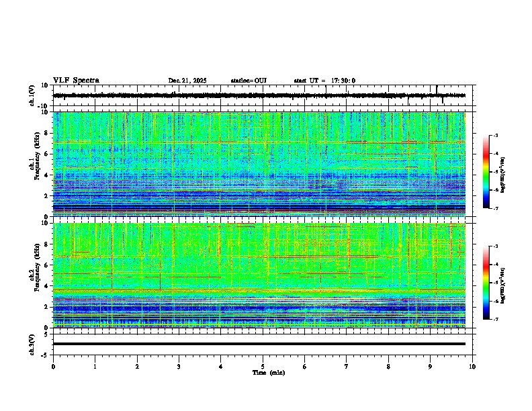Click the ch.1 color bar log(PSD) unit label
The image size is (532, 411).
(x=502, y=175)
